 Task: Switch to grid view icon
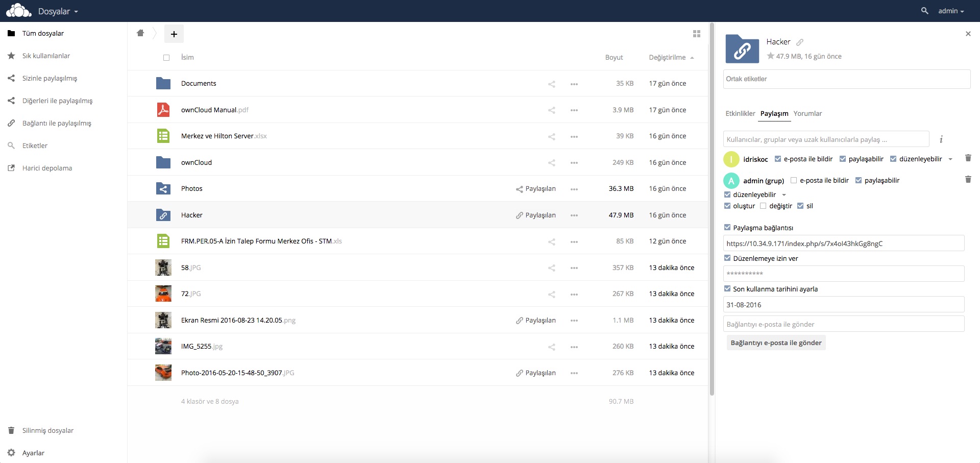pos(696,34)
